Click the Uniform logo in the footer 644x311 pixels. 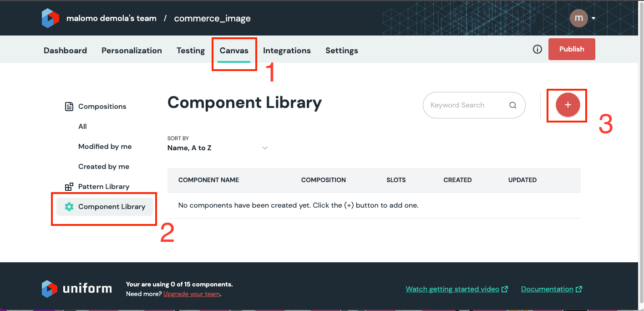[x=76, y=288]
